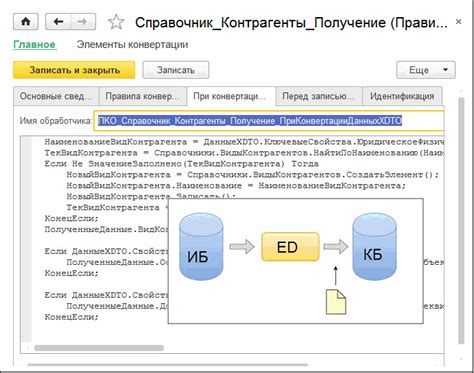Open the Идентификация tab
The height and width of the screenshot is (373, 474).
point(402,96)
